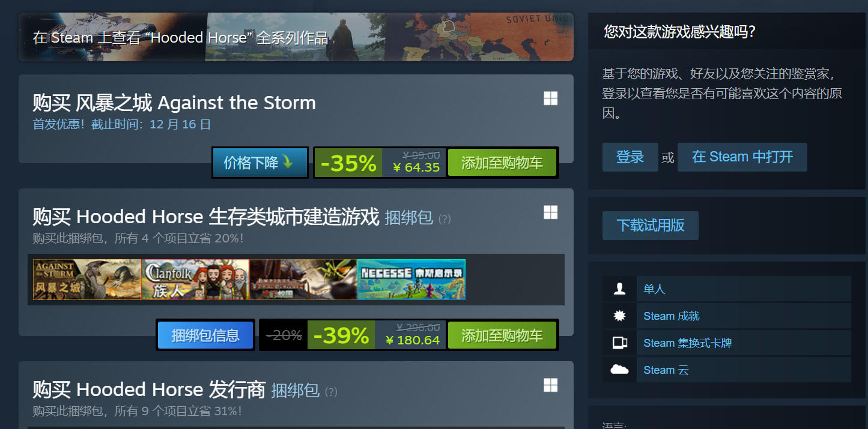Click question mark next to 生存类城市建造游戏 捆绑包
The width and height of the screenshot is (868, 429).
pos(445,220)
